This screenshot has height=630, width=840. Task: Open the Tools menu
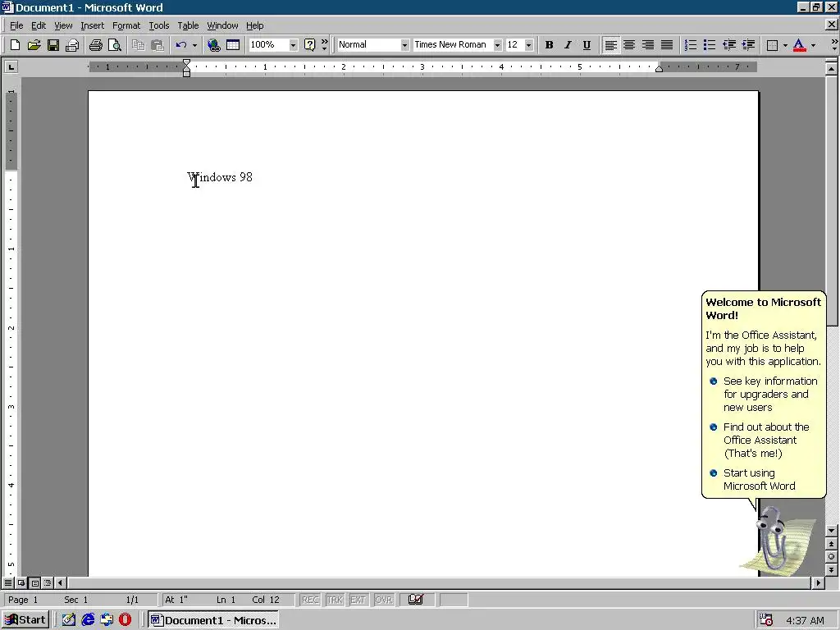point(158,25)
